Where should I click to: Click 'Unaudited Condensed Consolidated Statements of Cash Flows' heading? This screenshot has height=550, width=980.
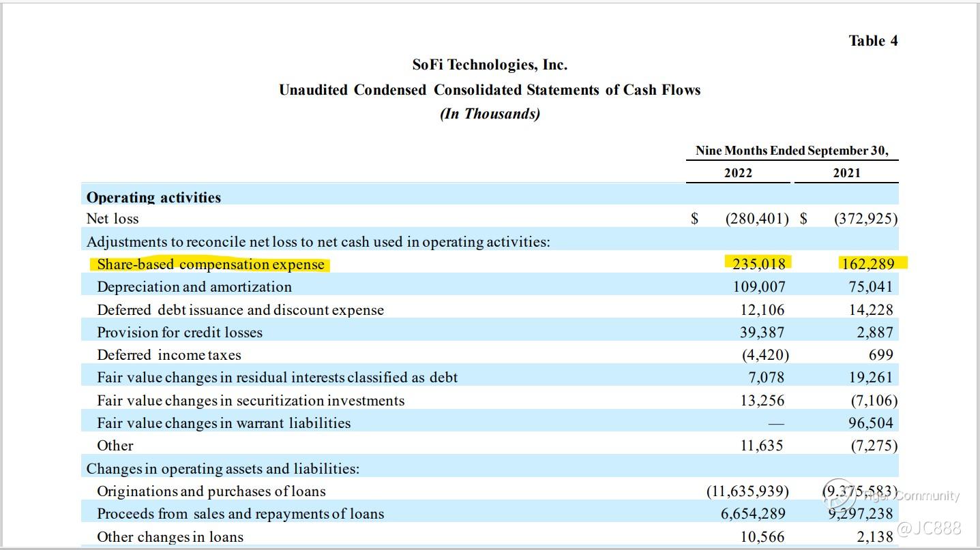click(x=490, y=90)
